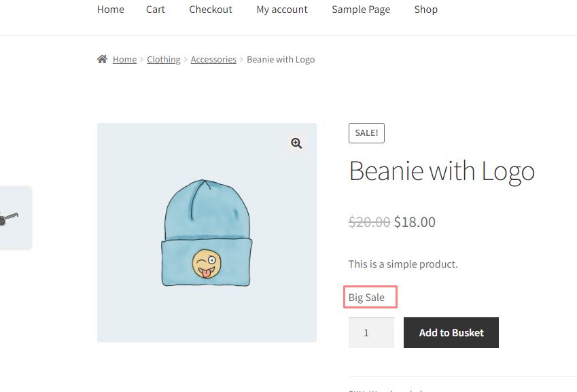
Task: Open the Clothing breadcrumb link
Action: [164, 60]
